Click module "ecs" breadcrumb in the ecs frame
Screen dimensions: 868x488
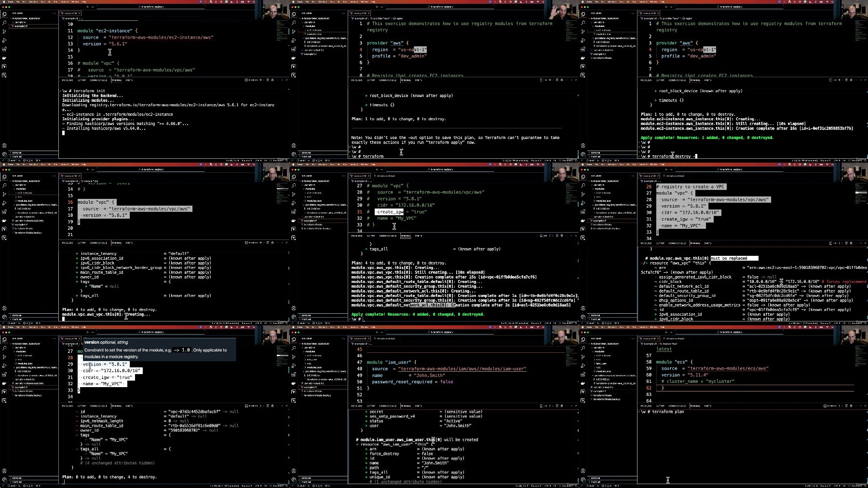point(669,344)
